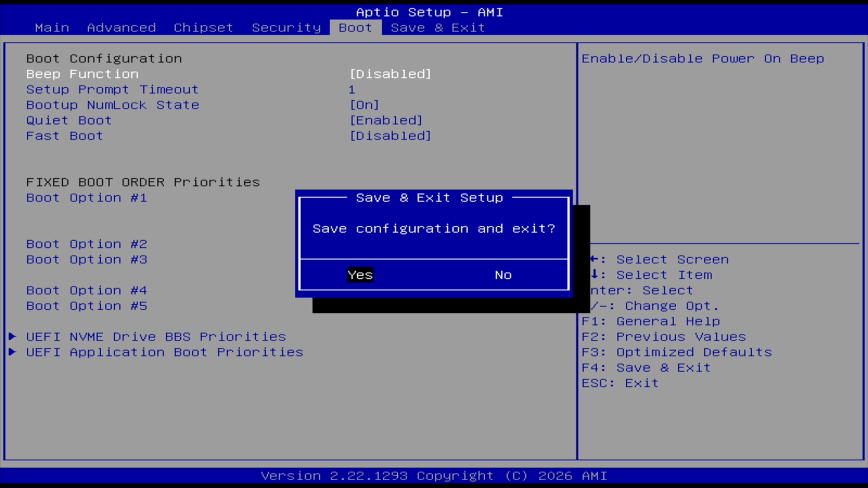Click the Enable/Disable Power On Beep help text
Image resolution: width=868 pixels, height=488 pixels.
[x=703, y=58]
